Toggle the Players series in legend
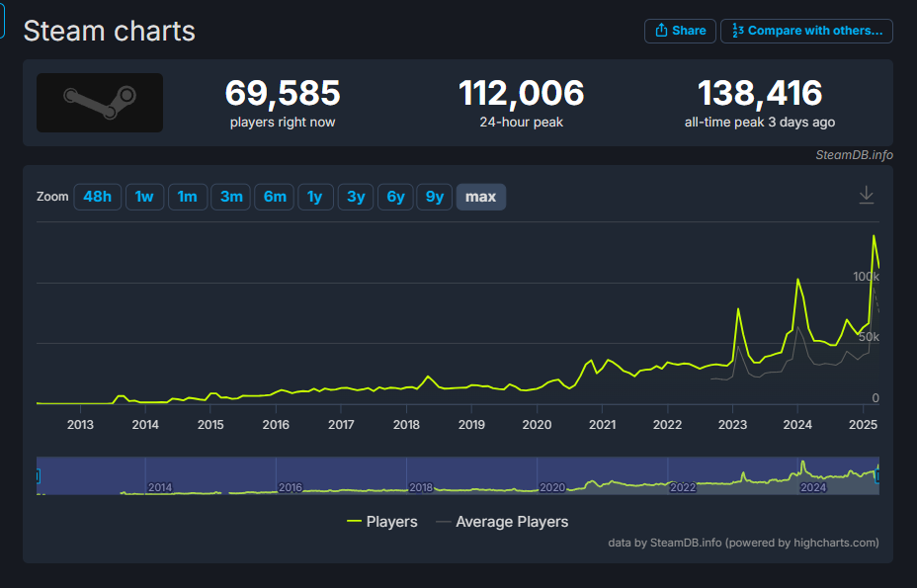 point(381,522)
